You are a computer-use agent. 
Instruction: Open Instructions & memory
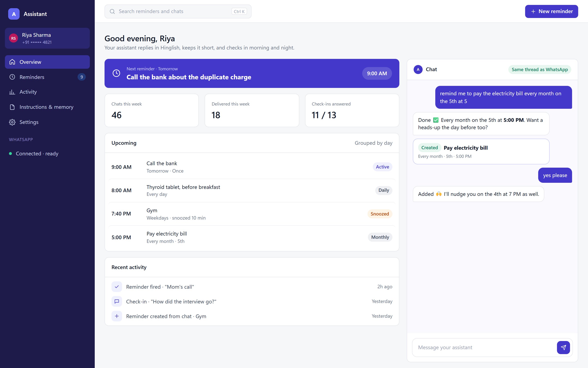pyautogui.click(x=47, y=107)
